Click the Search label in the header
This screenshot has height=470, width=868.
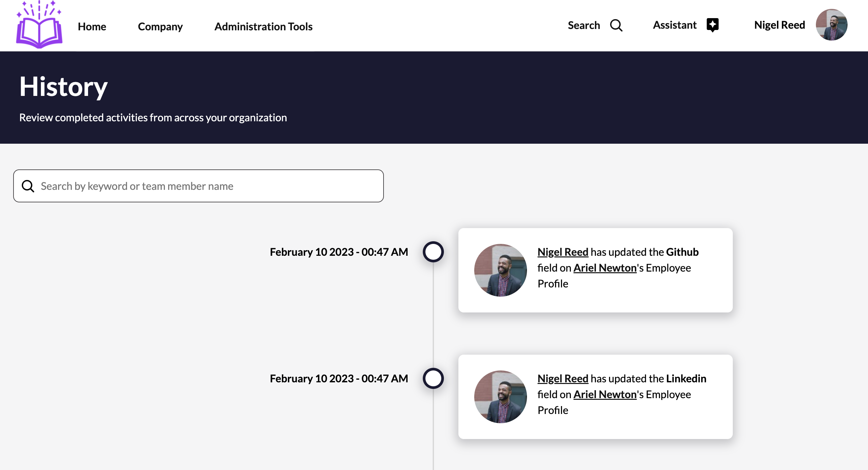click(x=584, y=25)
